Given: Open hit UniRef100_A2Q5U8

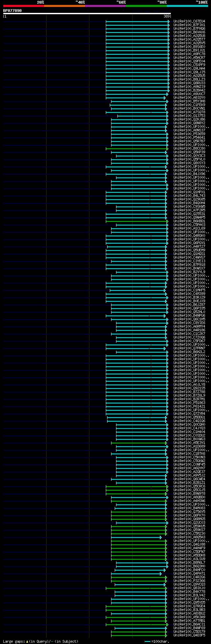Looking at the screenshot, I should click(189, 36).
